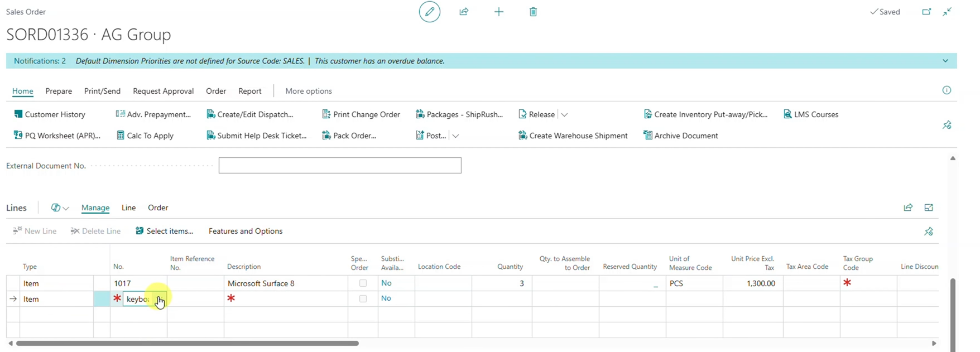Viewport: 980px width, 352px height.
Task: Open dropdown arrow next to Post
Action: pos(455,136)
